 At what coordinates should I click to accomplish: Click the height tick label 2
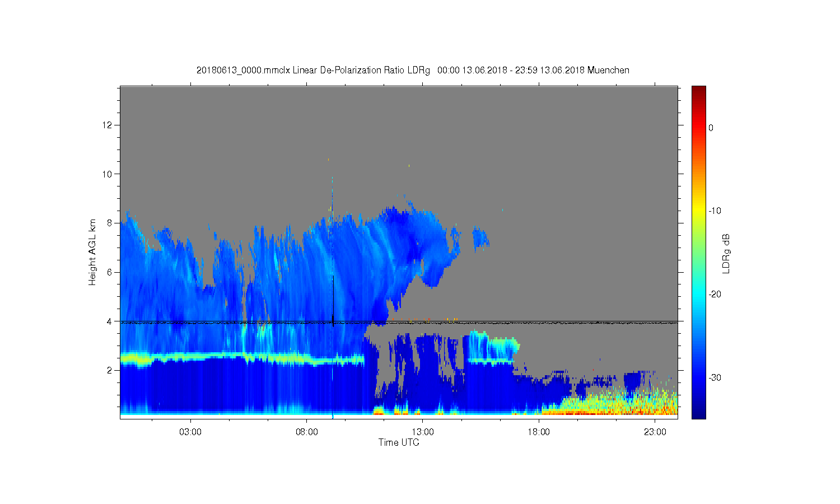tap(110, 370)
